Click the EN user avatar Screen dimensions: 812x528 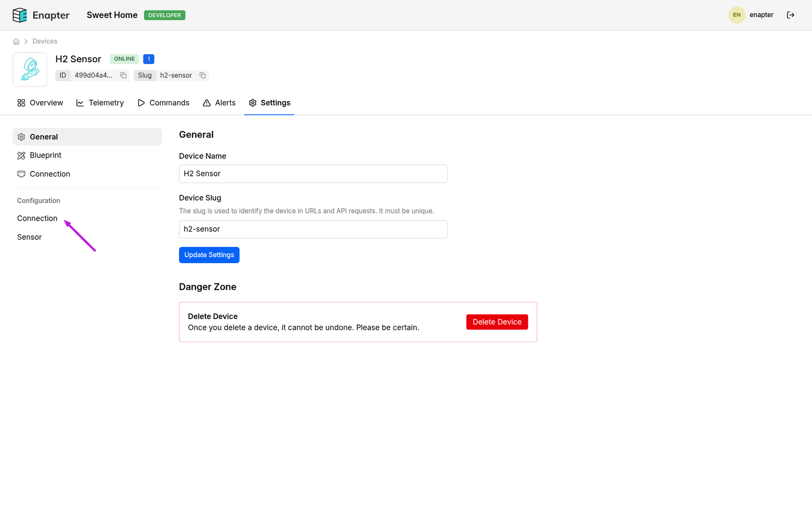tap(736, 15)
